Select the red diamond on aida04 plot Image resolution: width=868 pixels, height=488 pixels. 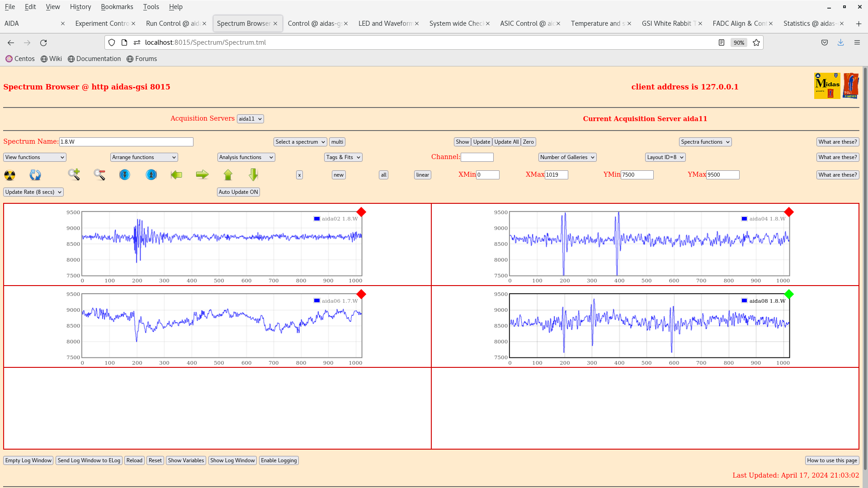coord(789,212)
